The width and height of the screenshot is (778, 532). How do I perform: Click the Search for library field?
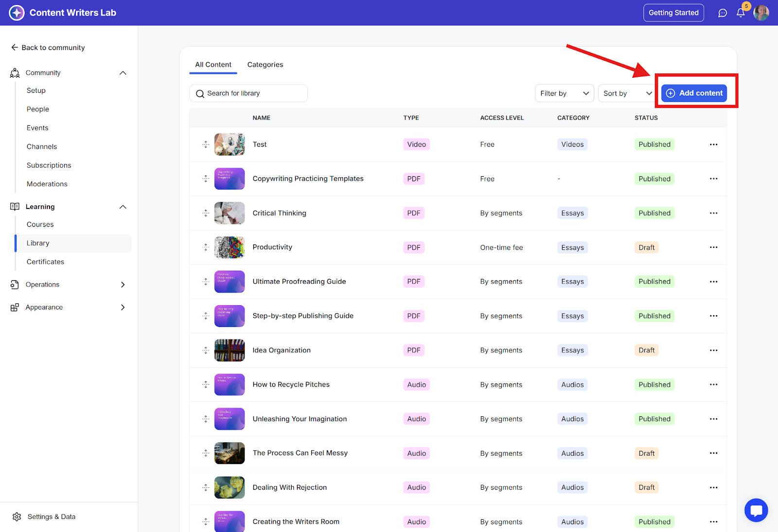click(248, 93)
